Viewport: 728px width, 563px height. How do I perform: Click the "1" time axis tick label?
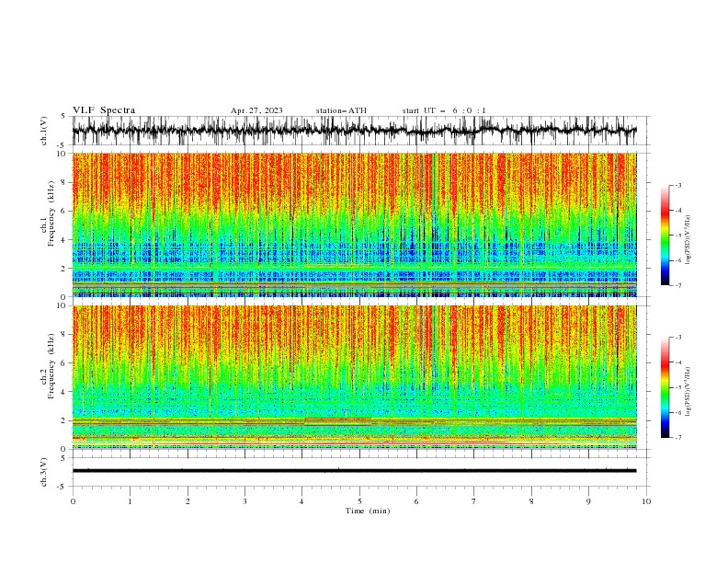[130, 501]
